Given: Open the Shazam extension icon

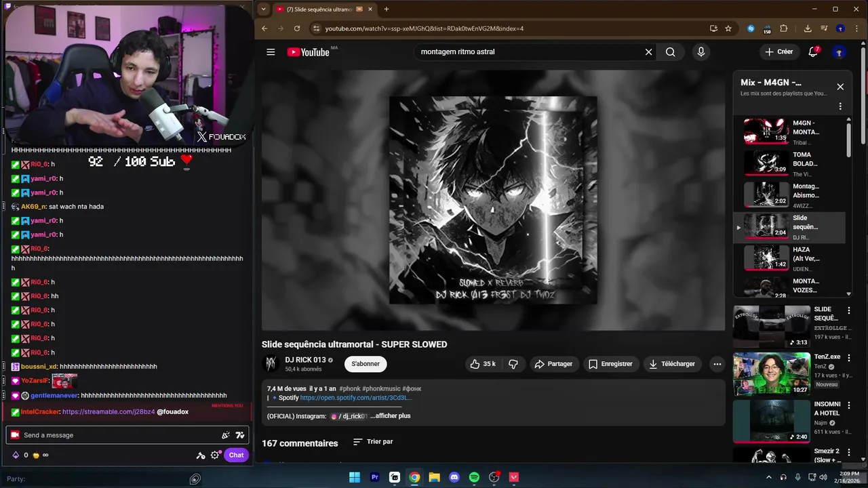Looking at the screenshot, I should 751,28.
